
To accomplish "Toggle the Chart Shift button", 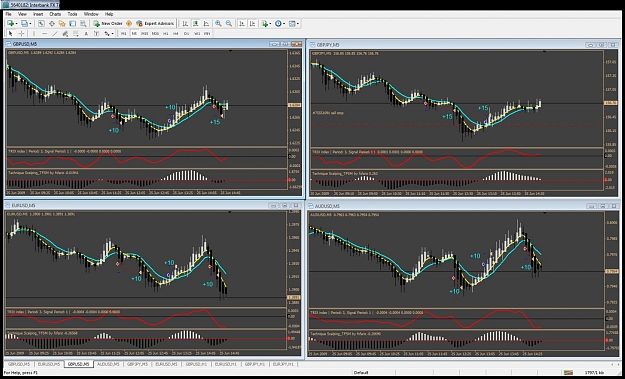I will pyautogui.click(x=252, y=24).
